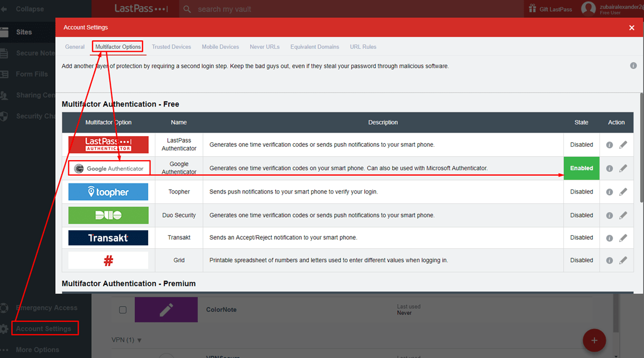The width and height of the screenshot is (644, 358).
Task: Tick the ColorNote checkbox
Action: 123,310
